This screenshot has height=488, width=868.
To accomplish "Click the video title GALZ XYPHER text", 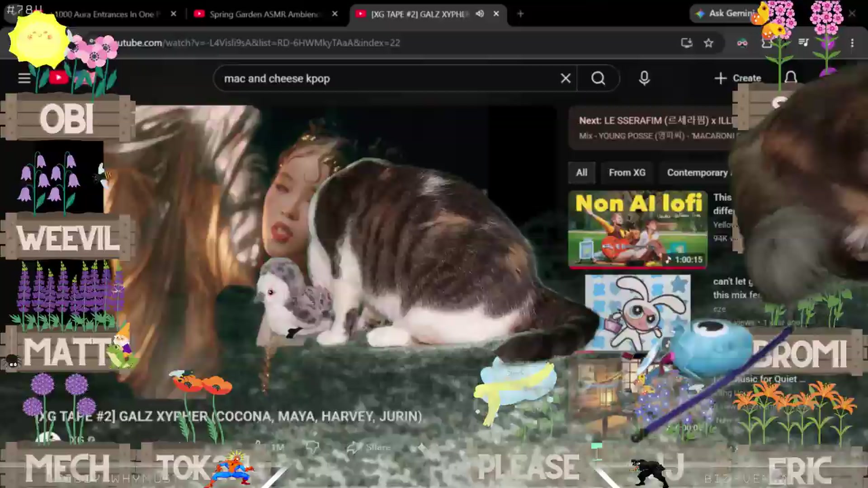I will click(x=230, y=416).
